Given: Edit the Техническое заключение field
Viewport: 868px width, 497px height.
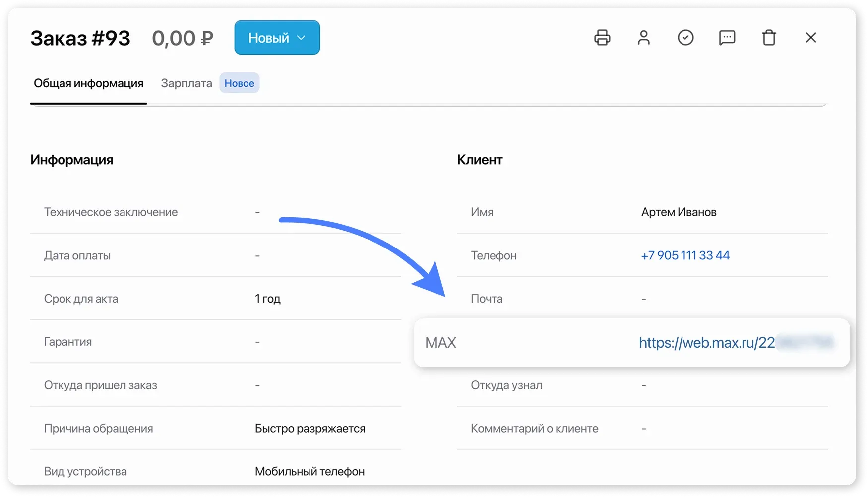Looking at the screenshot, I should pyautogui.click(x=257, y=212).
